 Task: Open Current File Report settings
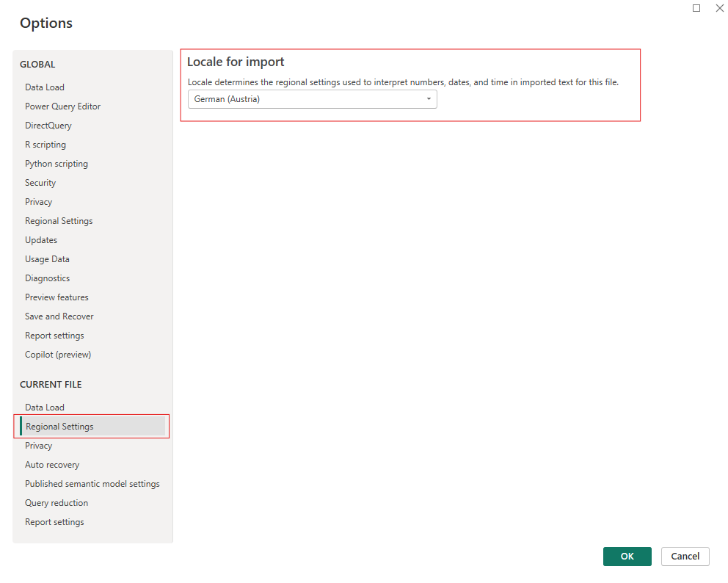pos(54,521)
